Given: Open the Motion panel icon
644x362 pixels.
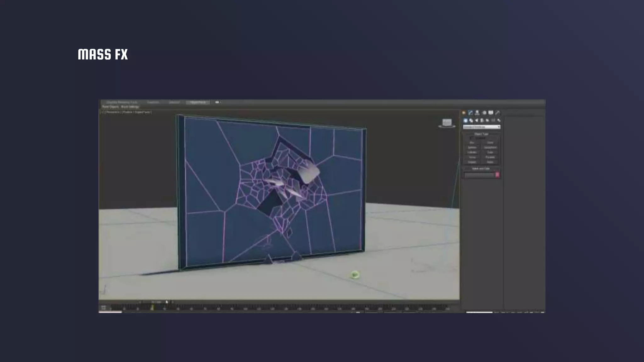Looking at the screenshot, I should coord(484,113).
